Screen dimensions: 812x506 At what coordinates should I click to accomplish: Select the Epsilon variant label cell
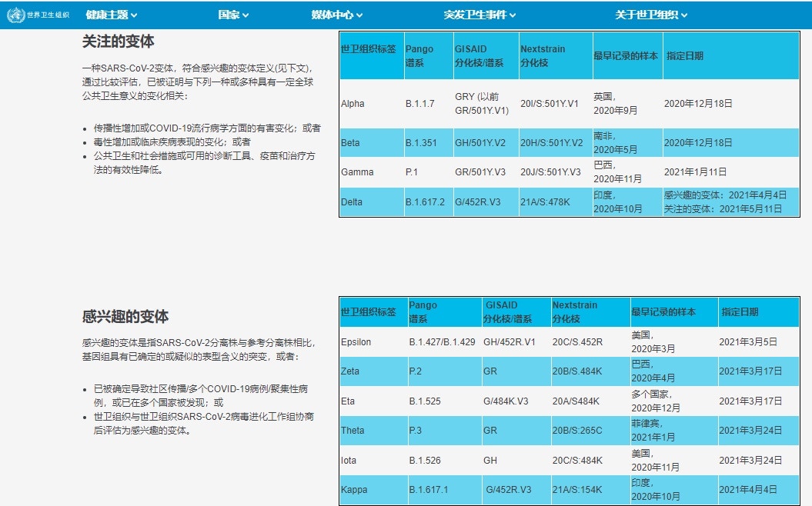(356, 342)
